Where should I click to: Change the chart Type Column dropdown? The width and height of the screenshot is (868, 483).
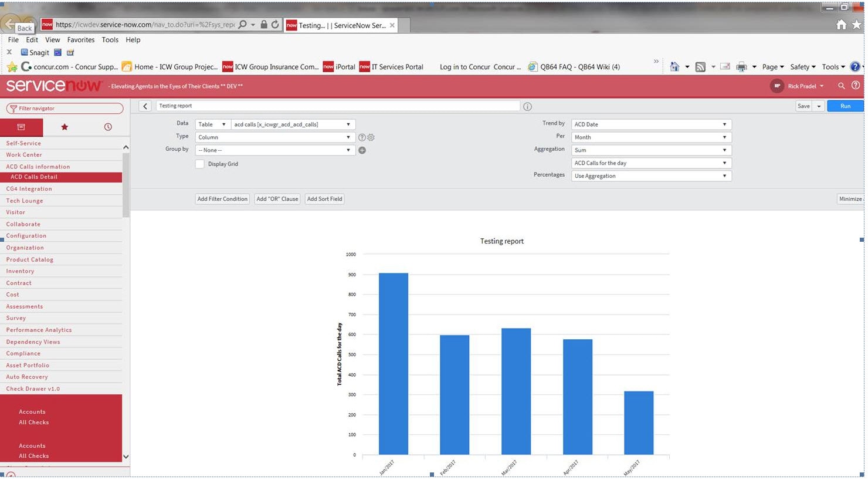coord(275,137)
